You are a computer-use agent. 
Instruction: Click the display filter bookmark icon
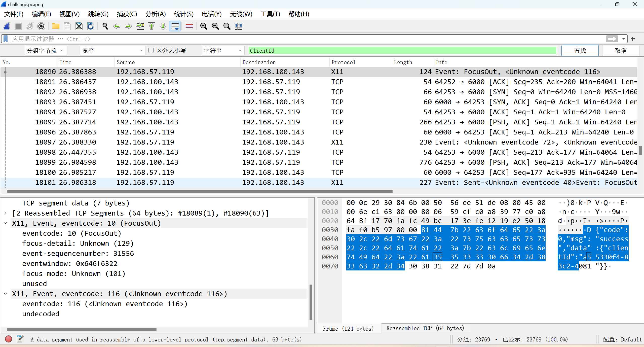click(6, 39)
